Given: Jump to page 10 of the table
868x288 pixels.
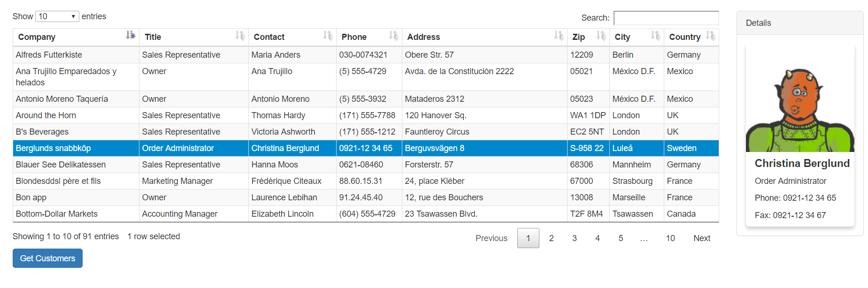Looking at the screenshot, I should pyautogui.click(x=670, y=238).
